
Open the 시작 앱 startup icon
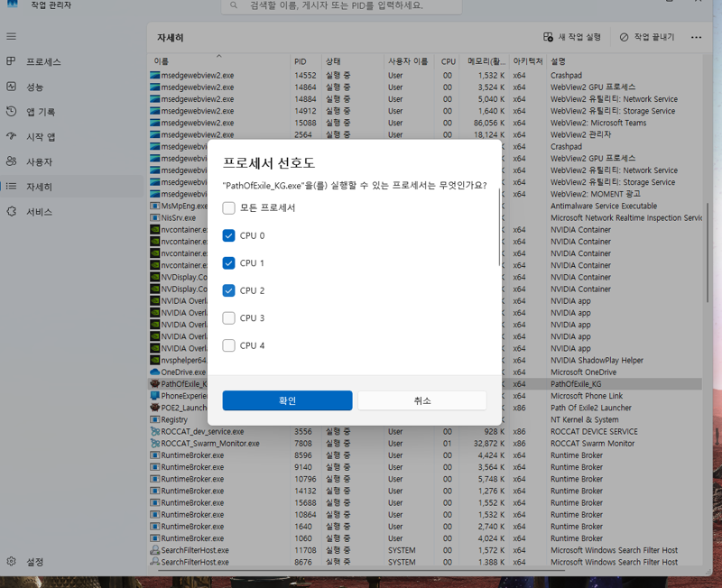tap(11, 136)
